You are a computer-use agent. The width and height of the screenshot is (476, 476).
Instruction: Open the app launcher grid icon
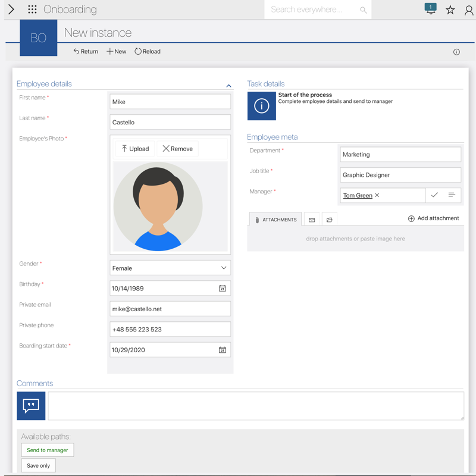(32, 10)
